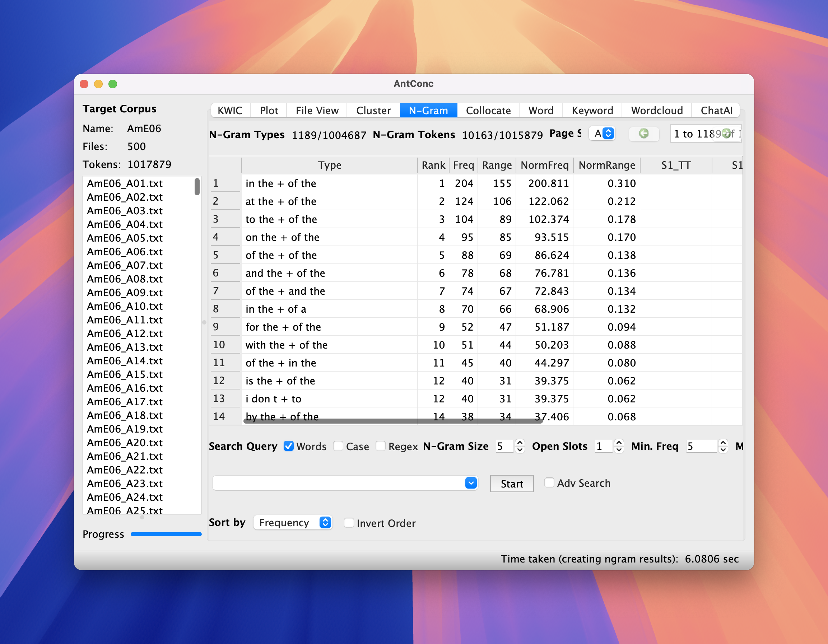Screen dimensions: 828x644
Task: Enable the Regex checkbox
Action: (381, 446)
